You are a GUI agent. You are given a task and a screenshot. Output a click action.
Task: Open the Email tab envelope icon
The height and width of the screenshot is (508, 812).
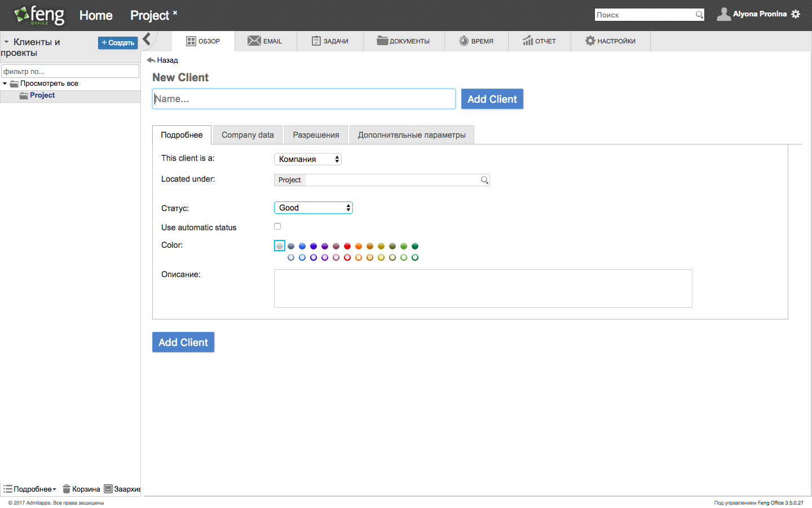[x=254, y=41]
